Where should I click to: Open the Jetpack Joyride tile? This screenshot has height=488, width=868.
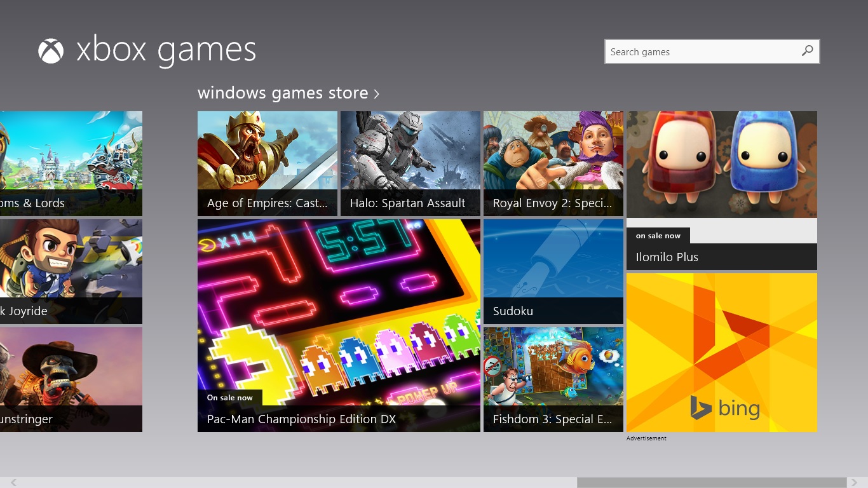coord(71,272)
